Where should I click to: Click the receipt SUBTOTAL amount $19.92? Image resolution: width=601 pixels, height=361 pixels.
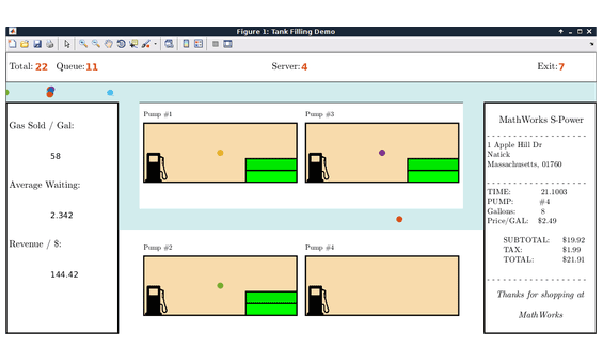coord(573,240)
